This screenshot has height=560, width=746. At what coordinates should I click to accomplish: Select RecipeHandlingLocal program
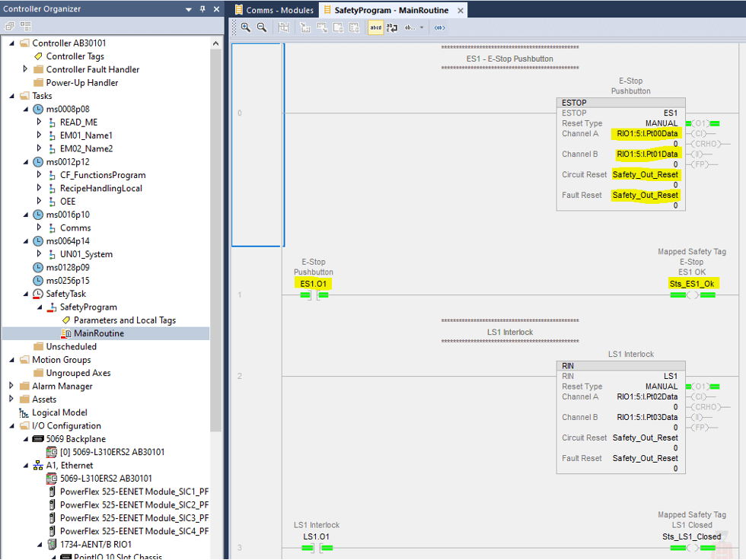(100, 188)
